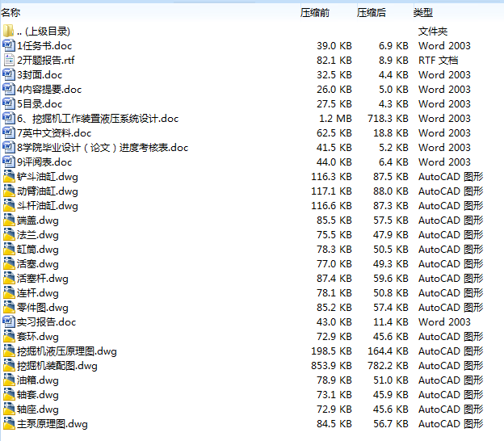The width and height of the screenshot is (504, 441).
Task: Select the file name 2开题报告.rtf
Action: point(46,60)
